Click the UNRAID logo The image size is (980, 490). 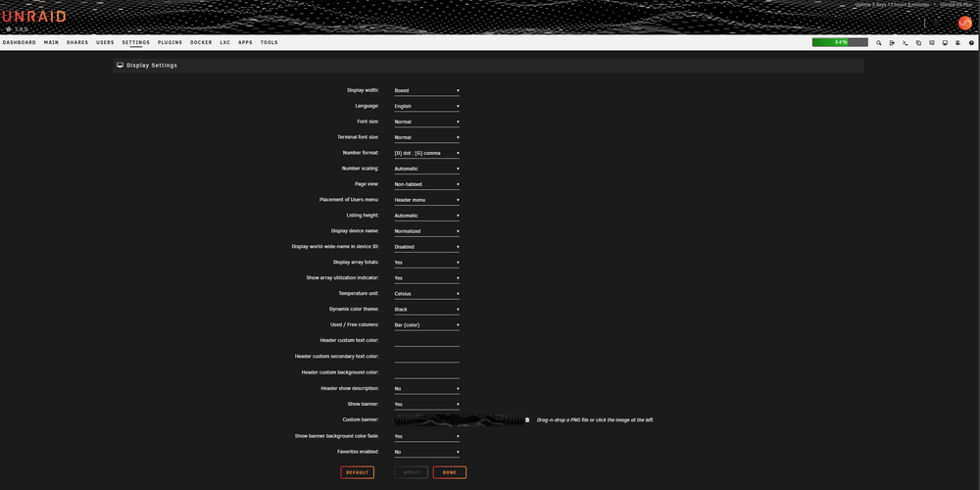coord(33,17)
